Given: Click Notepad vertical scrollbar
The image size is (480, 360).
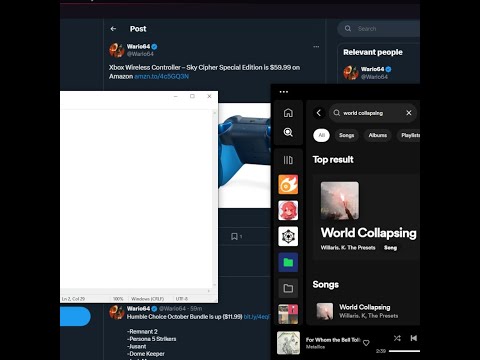Looking at the screenshot, I should [214, 199].
